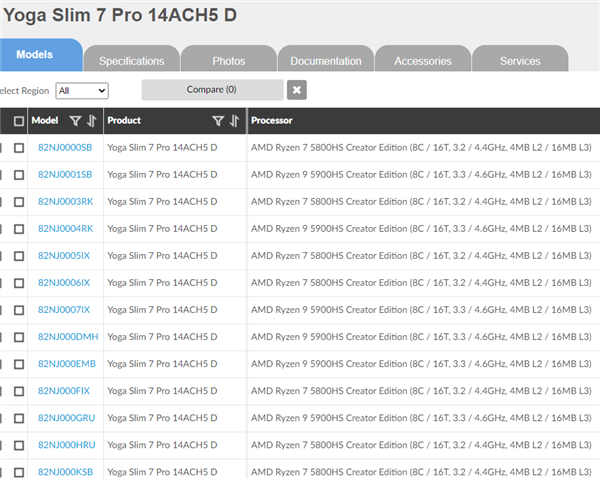Viewport: 600px width, 479px height.
Task: Select product name in 82NJ0003RK row
Action: pyautogui.click(x=162, y=202)
